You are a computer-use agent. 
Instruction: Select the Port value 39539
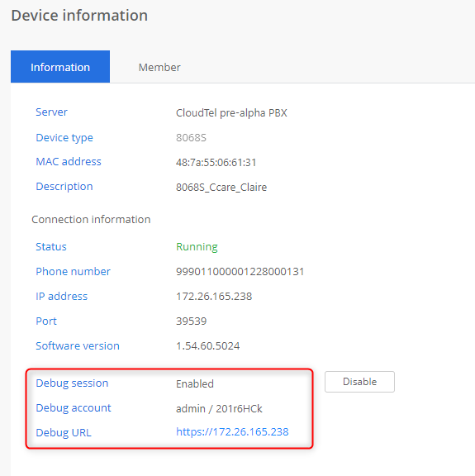(191, 321)
